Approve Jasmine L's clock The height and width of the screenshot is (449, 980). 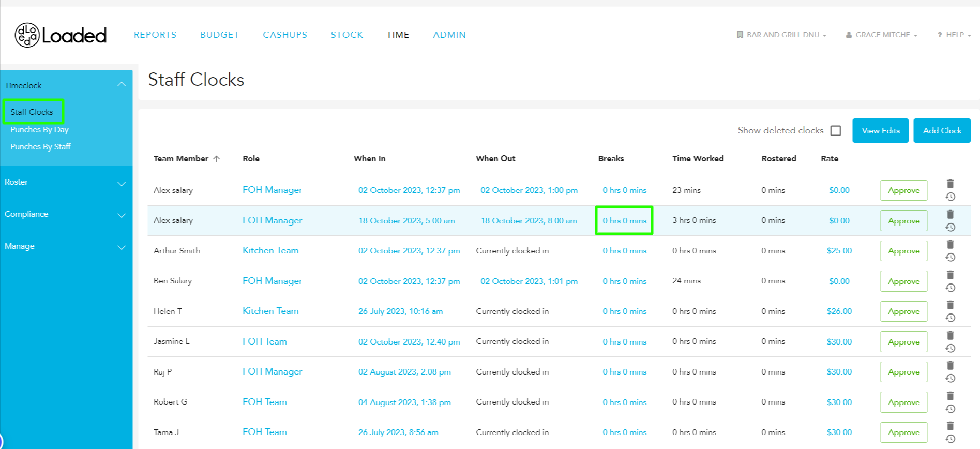[x=903, y=342]
